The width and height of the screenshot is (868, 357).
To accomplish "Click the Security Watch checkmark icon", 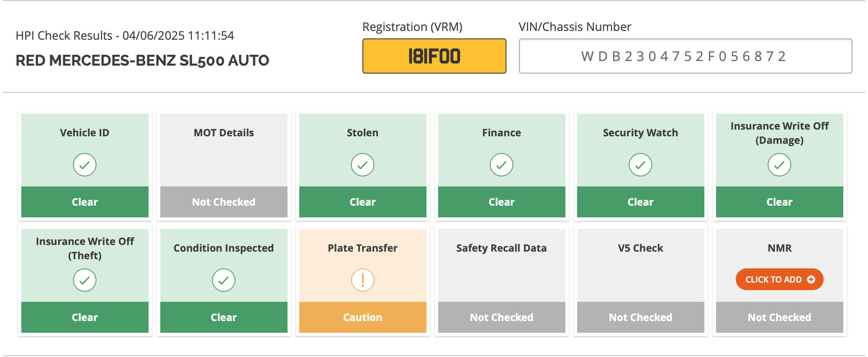I will [x=640, y=165].
